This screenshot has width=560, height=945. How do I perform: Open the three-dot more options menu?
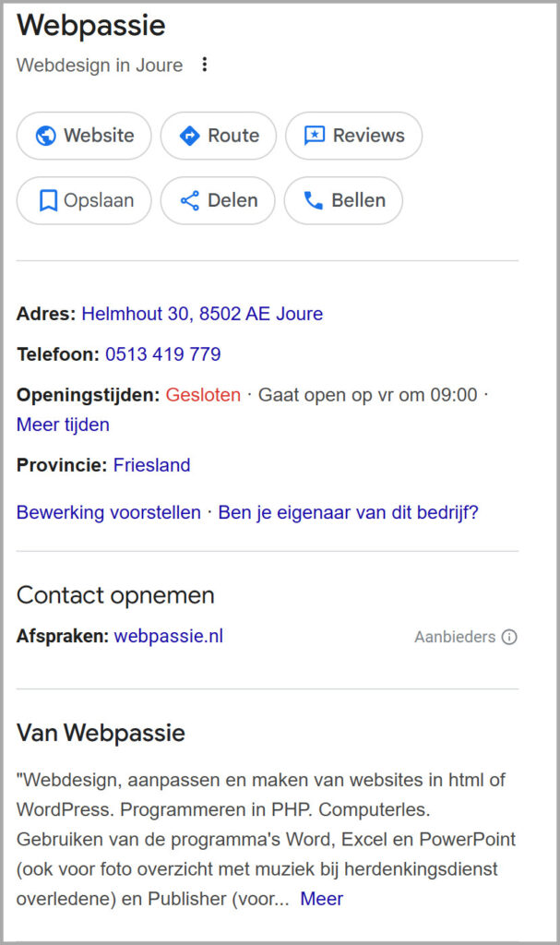[x=205, y=65]
